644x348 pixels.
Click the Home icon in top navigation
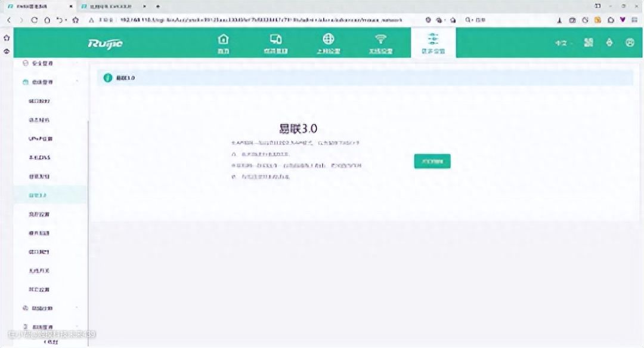coord(223,44)
